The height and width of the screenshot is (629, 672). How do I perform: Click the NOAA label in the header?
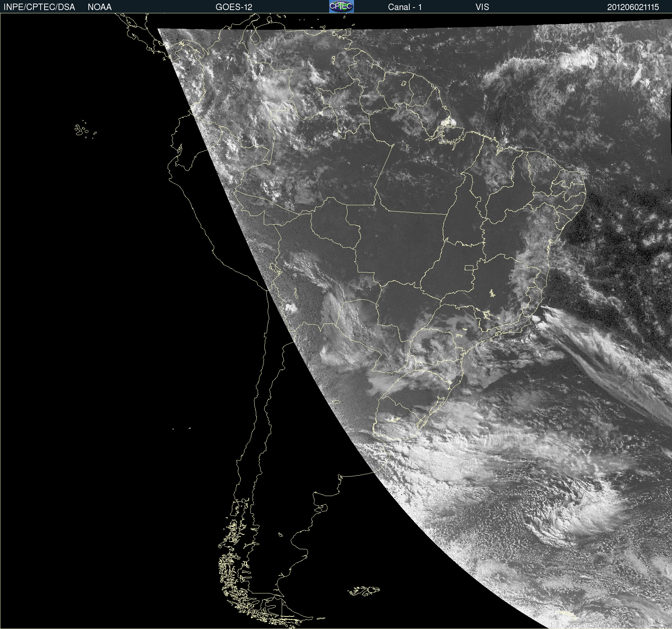[100, 7]
